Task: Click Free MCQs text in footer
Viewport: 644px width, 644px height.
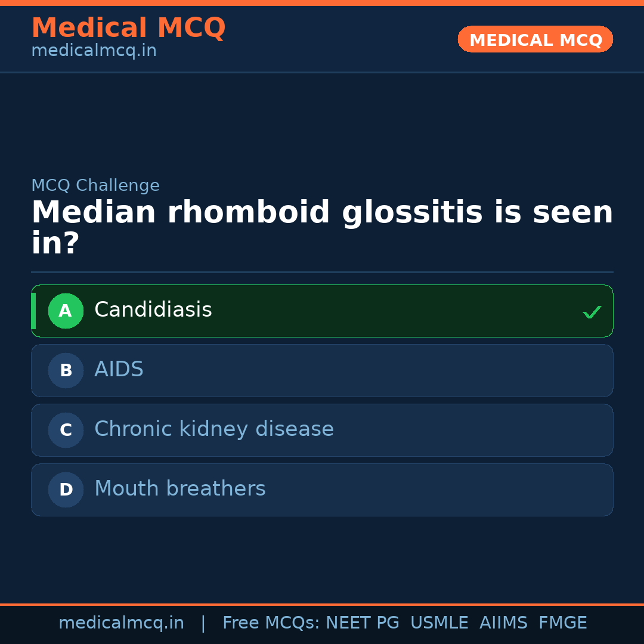Action: [271, 623]
